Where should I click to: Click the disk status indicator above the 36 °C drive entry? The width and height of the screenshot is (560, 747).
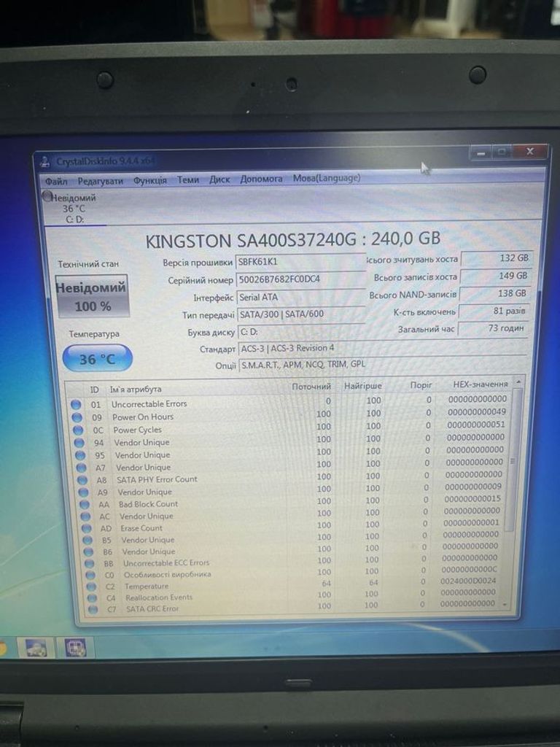(x=48, y=196)
